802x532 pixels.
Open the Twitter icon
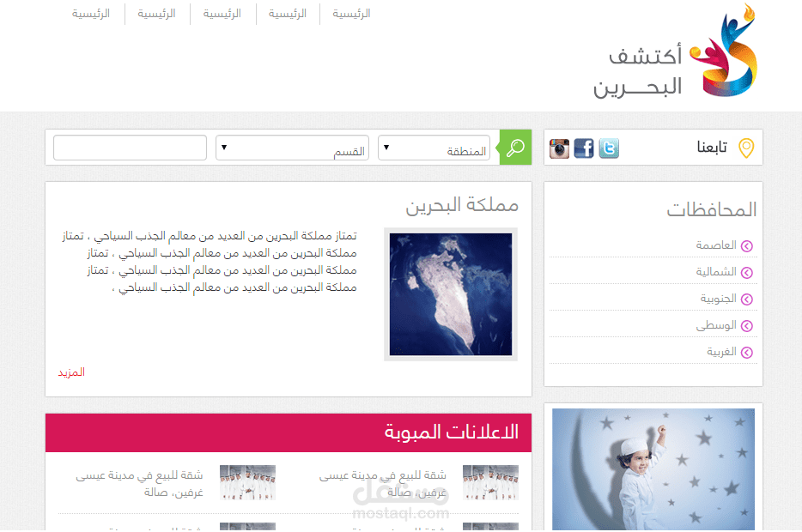609,148
